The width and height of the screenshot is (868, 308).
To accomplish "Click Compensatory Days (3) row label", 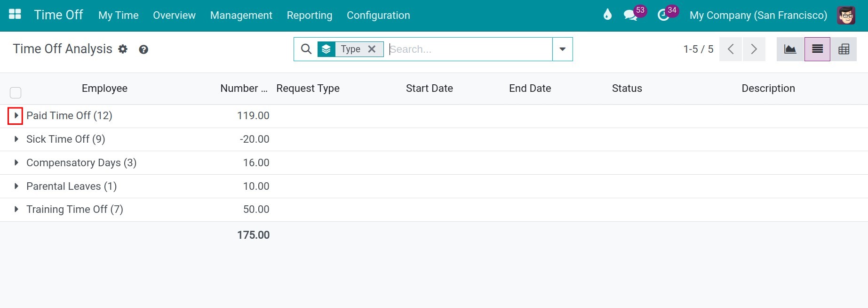I will tap(81, 162).
